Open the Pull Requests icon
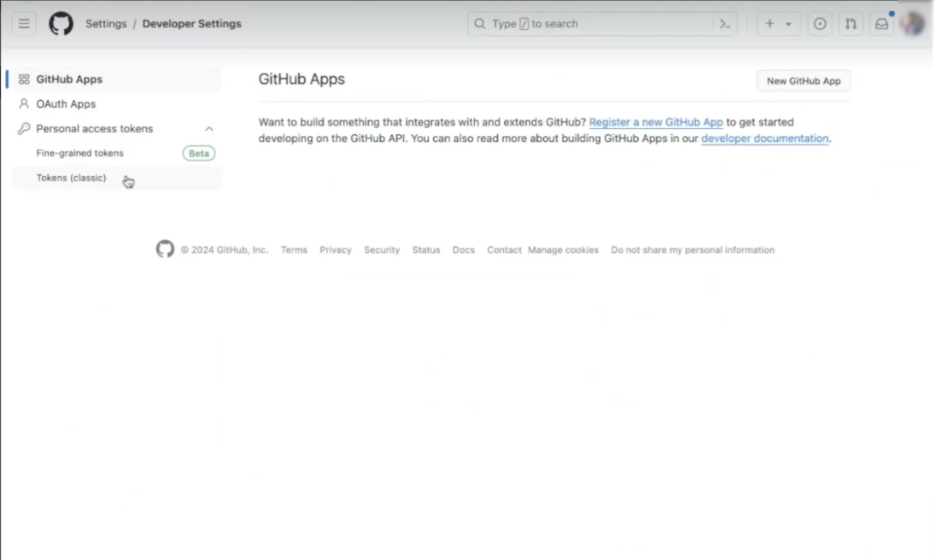Image resolution: width=934 pixels, height=560 pixels. pyautogui.click(x=850, y=23)
